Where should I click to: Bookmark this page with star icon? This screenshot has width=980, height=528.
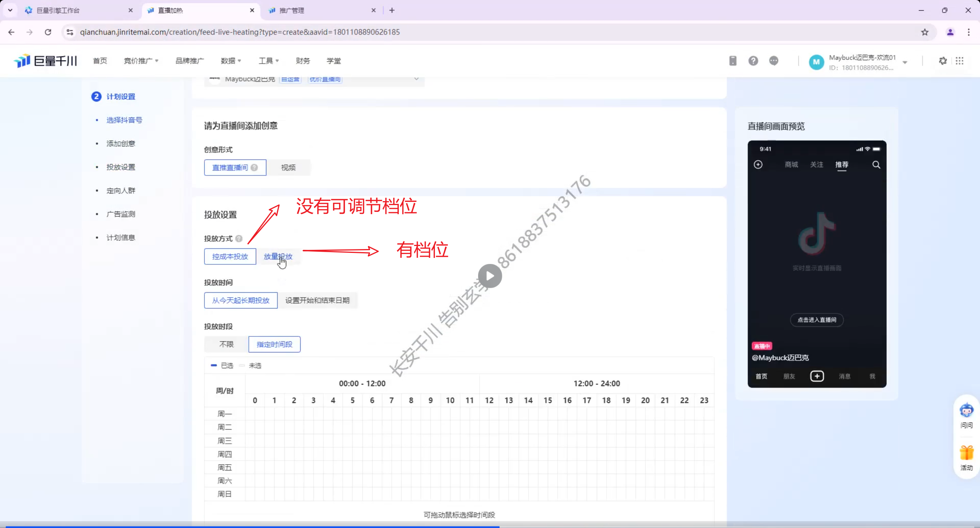click(925, 32)
